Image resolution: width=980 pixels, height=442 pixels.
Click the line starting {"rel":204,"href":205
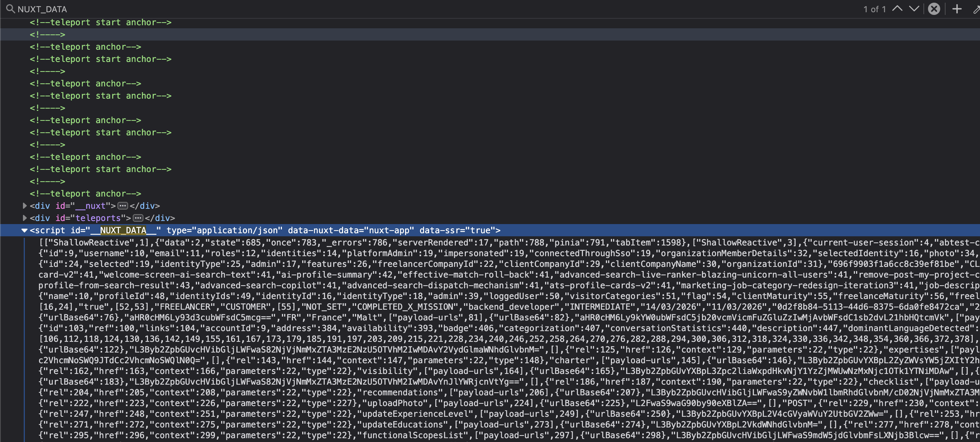click(x=509, y=392)
